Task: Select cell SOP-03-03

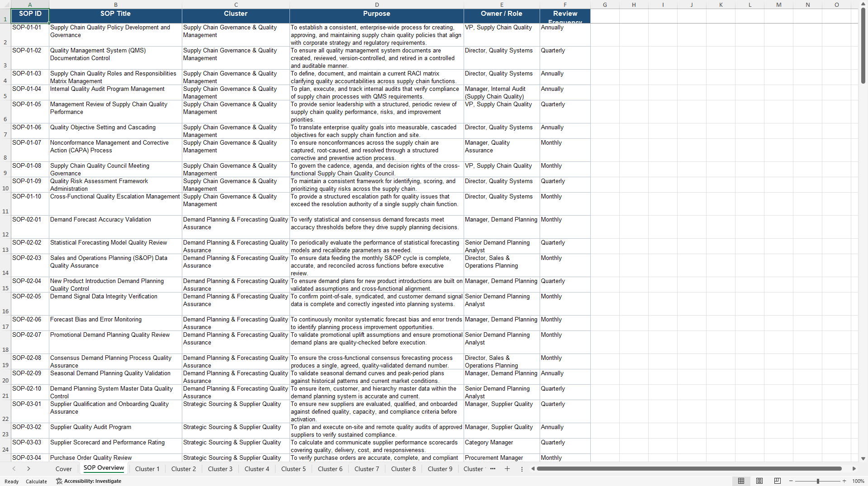Action: 30,446
